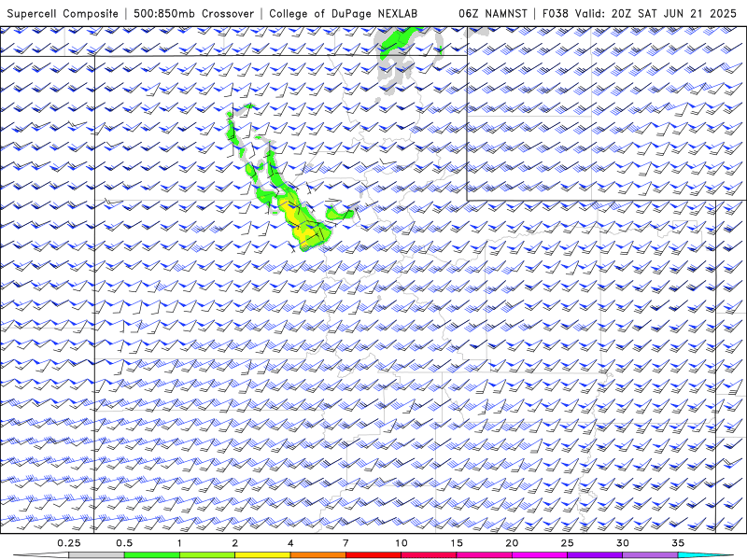Click the 0.5 value on the color scale
Image resolution: width=747 pixels, height=560 pixels.
pos(124,543)
